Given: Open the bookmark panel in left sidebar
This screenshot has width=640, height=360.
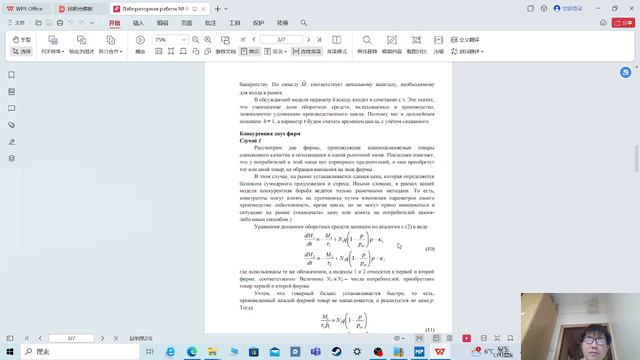Looking at the screenshot, I should [11, 75].
